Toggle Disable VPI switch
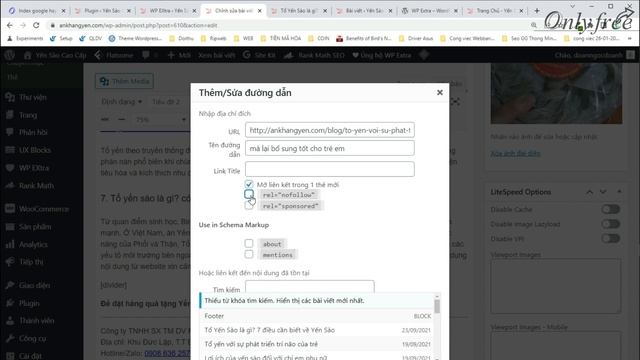The image size is (640, 360). click(611, 238)
